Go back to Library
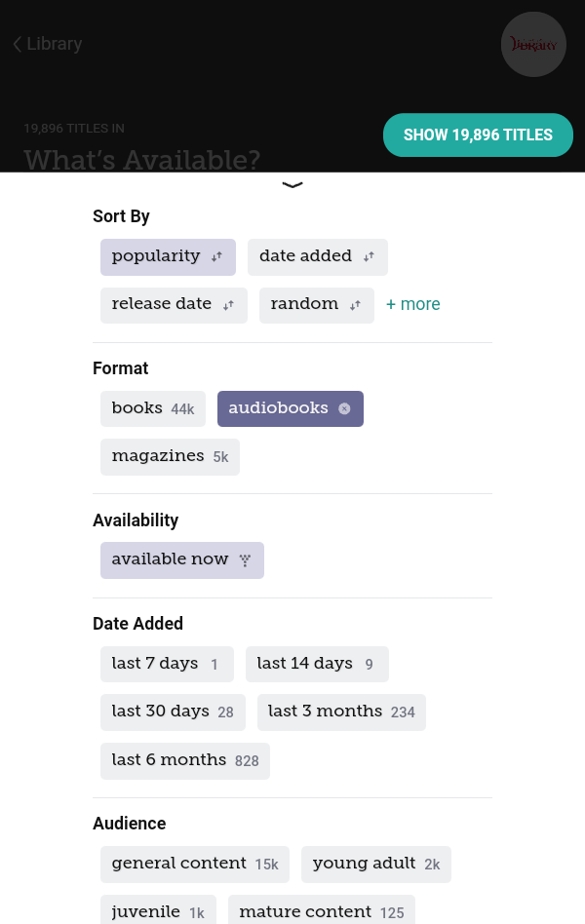This screenshot has width=585, height=924. [47, 44]
